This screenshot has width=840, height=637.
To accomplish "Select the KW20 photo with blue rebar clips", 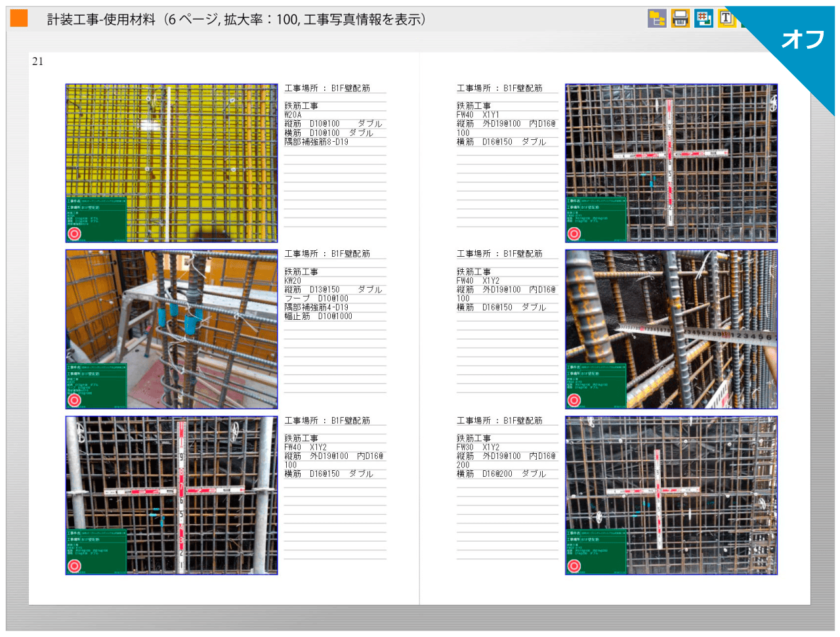I will [x=171, y=329].
